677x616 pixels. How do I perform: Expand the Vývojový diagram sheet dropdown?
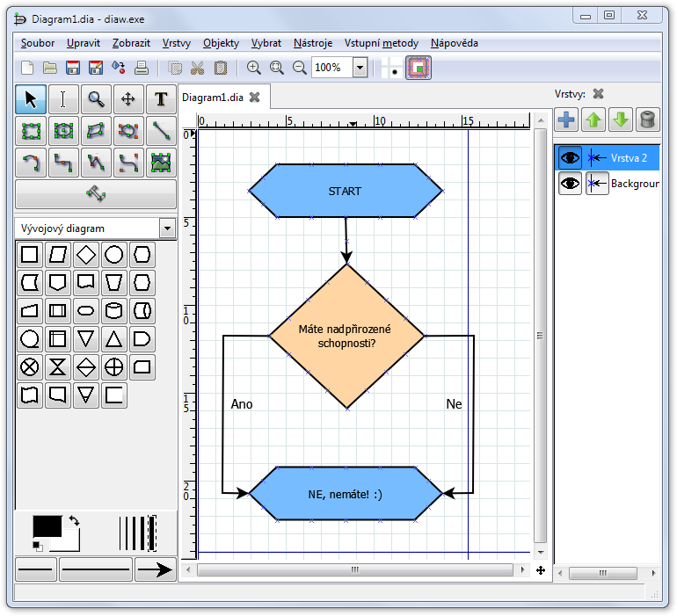point(167,228)
